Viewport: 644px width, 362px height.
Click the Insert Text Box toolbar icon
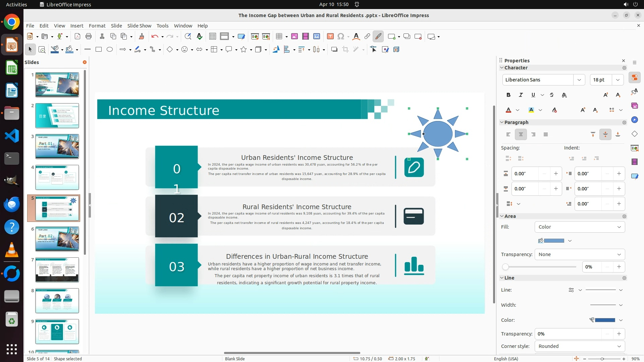[330, 37]
